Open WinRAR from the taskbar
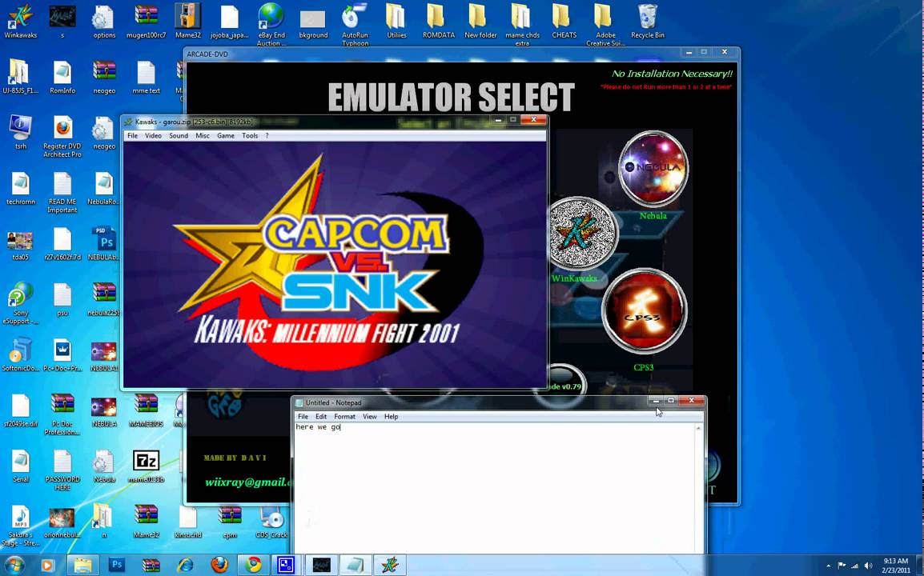 click(x=151, y=565)
